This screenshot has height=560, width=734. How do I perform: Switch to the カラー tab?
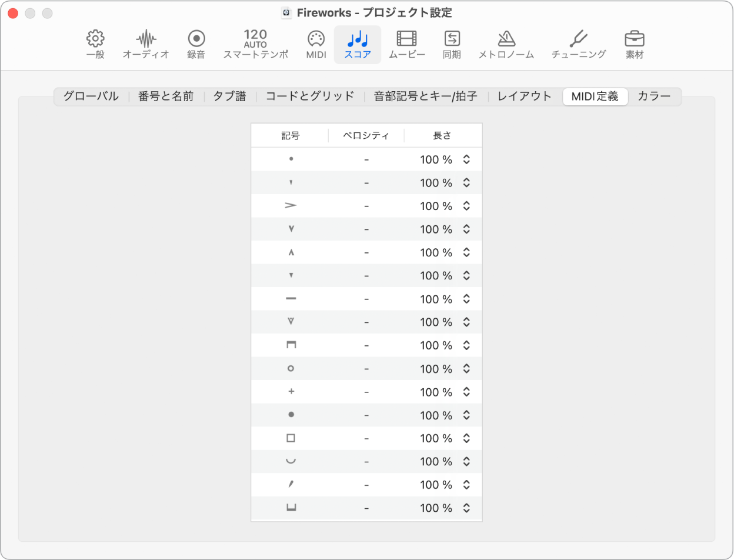coord(653,96)
